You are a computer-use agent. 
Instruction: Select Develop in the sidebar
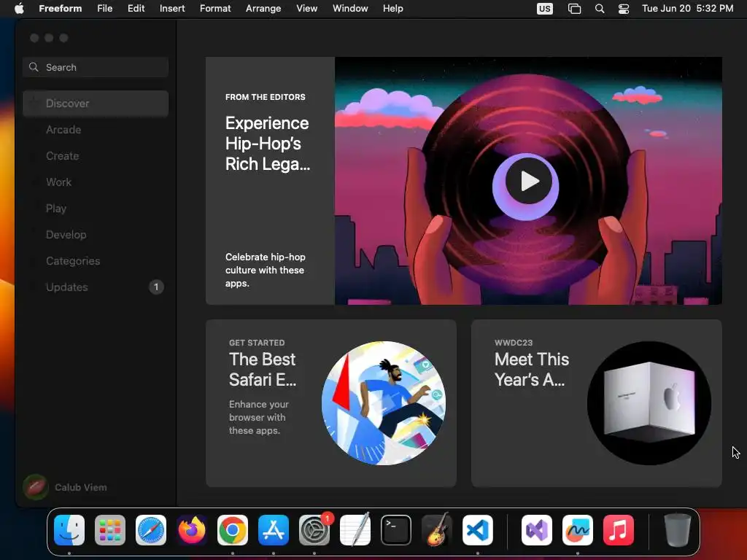coord(96,234)
